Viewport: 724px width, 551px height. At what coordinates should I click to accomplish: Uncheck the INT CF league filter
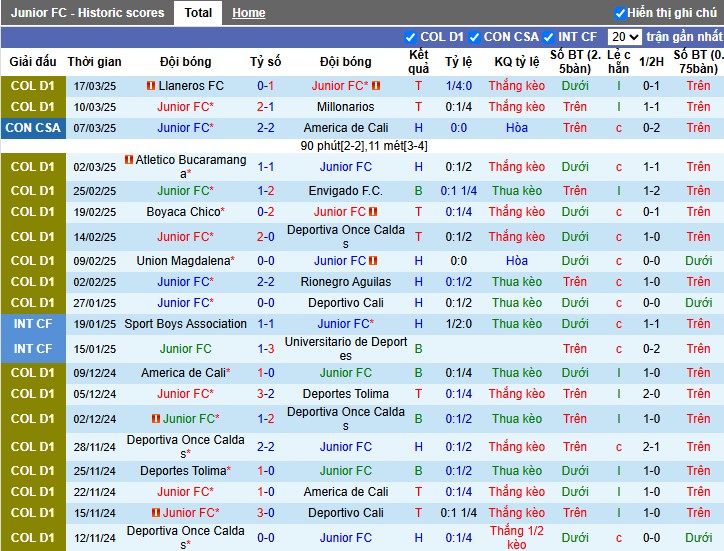548,37
